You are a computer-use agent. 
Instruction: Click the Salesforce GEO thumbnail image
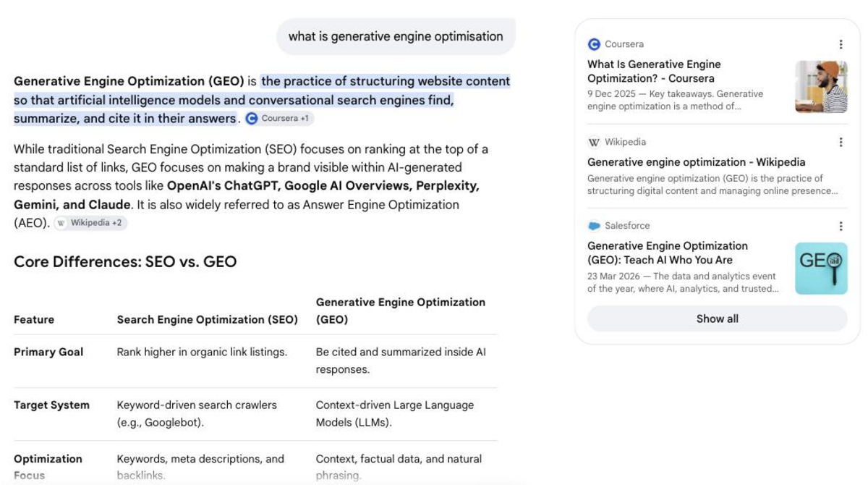(821, 269)
